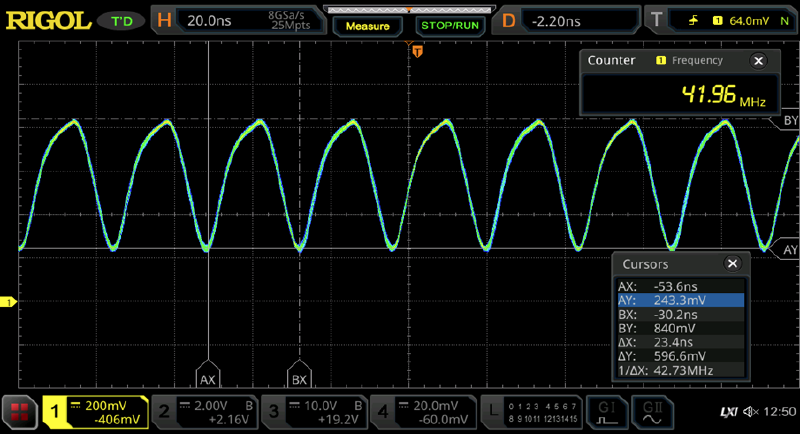Click the orange trigger position marker

(417, 50)
